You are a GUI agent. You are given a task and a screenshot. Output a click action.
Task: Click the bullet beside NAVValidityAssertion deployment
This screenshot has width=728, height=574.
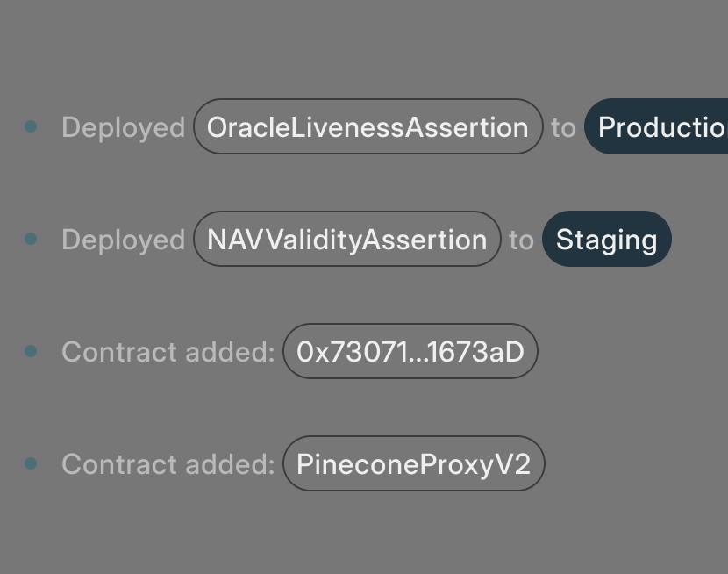[x=32, y=239]
